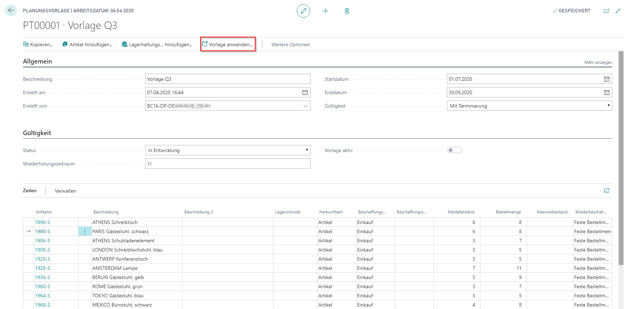644x309 pixels.
Task: Open Status dropdown In Entwicklung
Action: pos(228,150)
